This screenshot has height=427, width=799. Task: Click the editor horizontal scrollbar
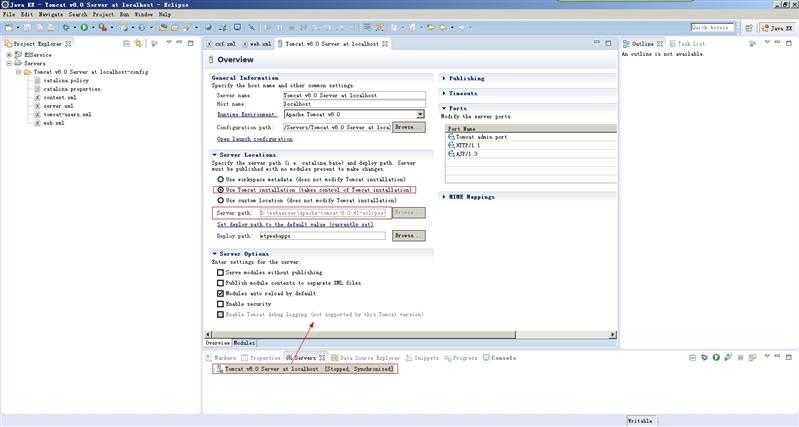364,335
